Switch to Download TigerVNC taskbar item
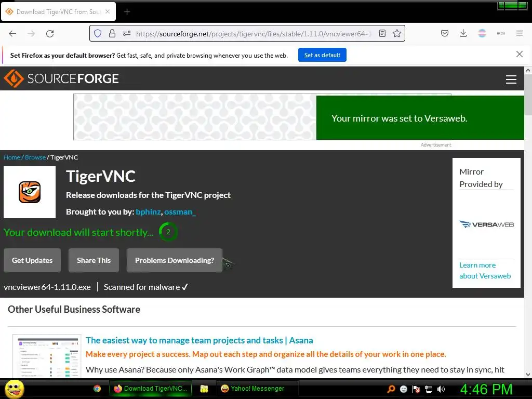This screenshot has width=532, height=399. tap(151, 389)
